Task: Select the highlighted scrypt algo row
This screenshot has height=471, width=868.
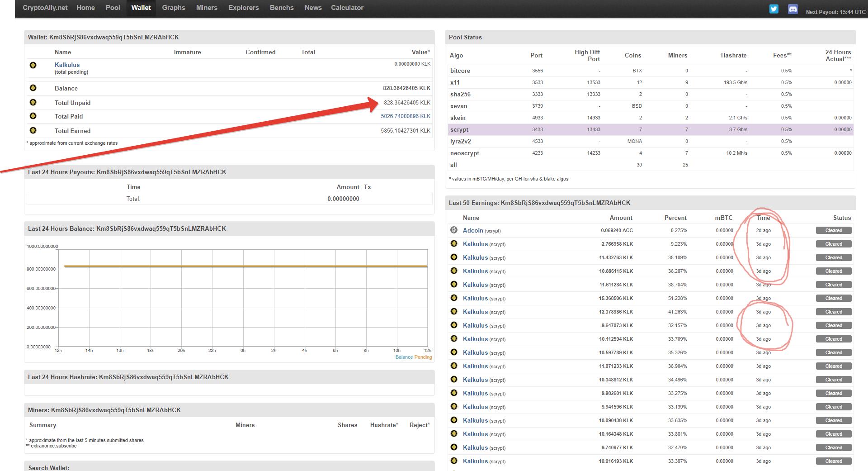Action: [x=650, y=129]
